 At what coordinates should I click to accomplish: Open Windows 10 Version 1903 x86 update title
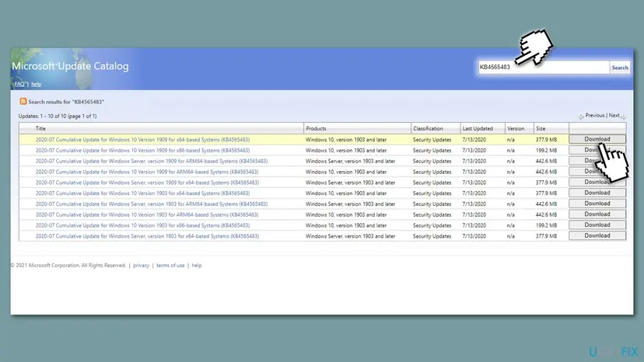(x=142, y=225)
